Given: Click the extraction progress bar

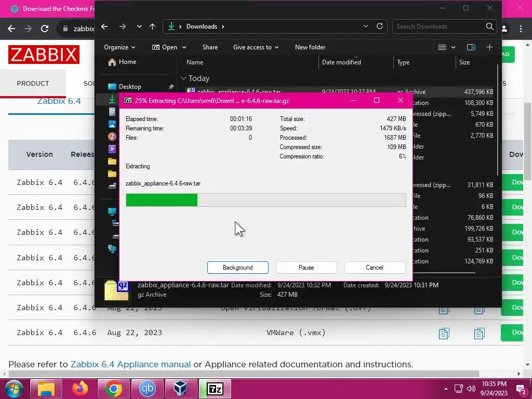Looking at the screenshot, I should [265, 200].
